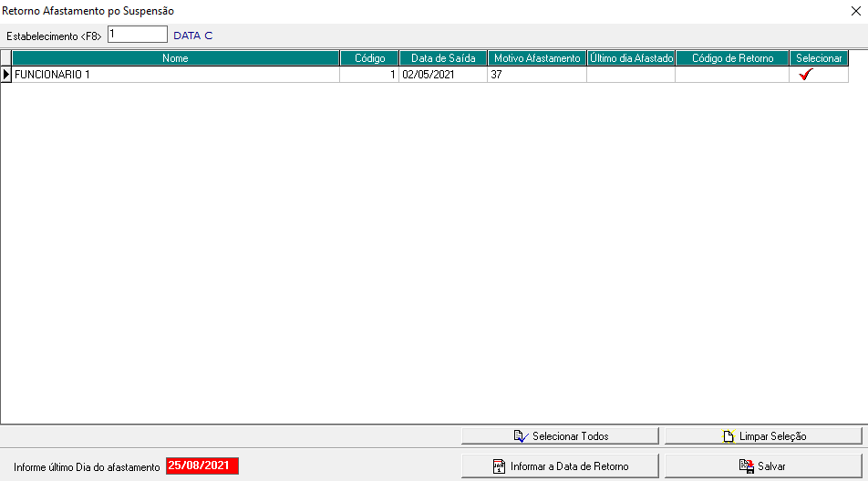Click the calendar icon on Informar a Data de Retorno
The height and width of the screenshot is (481, 868).
point(499,466)
